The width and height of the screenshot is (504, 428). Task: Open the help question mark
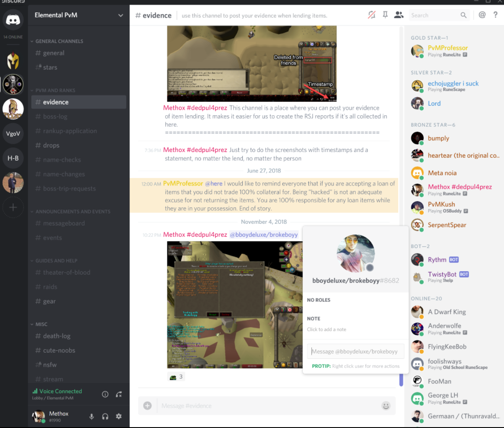click(x=495, y=15)
